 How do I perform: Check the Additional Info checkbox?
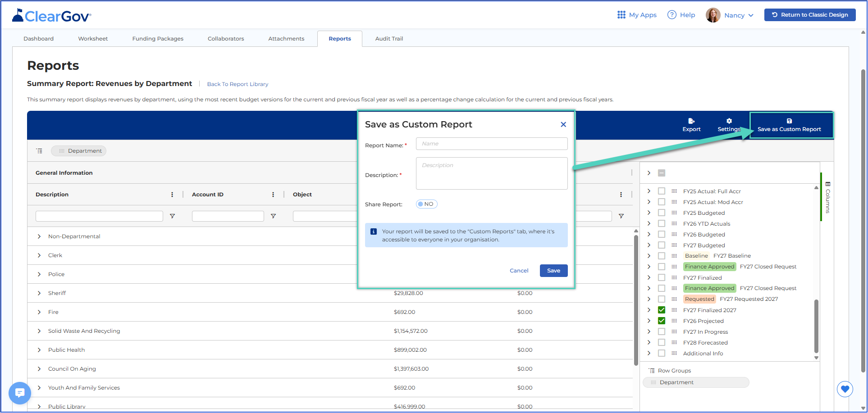(662, 354)
